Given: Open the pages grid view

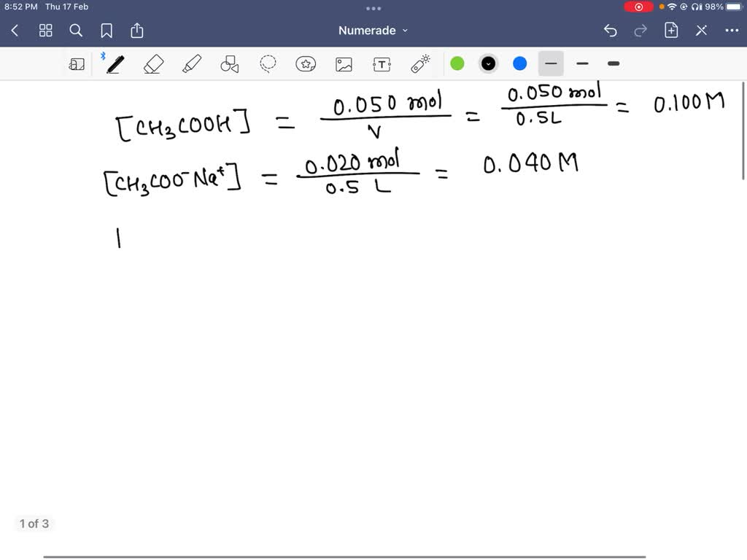Looking at the screenshot, I should [x=45, y=31].
